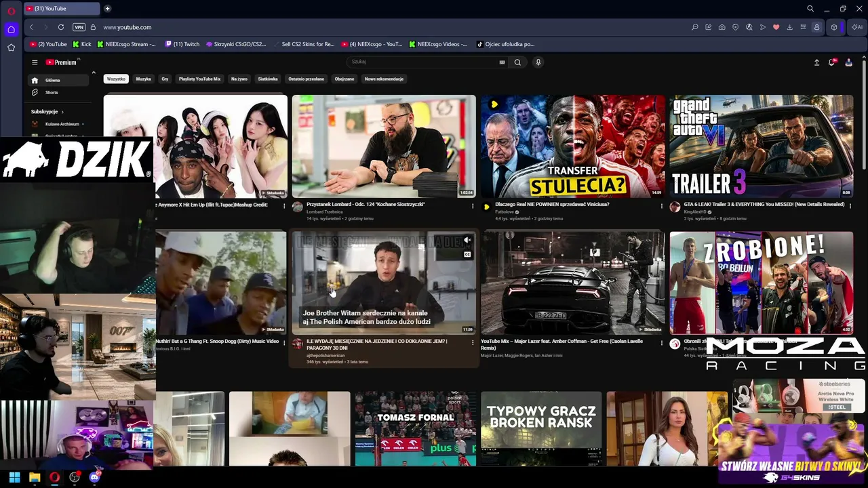Image resolution: width=868 pixels, height=488 pixels.
Task: Open the Transfer Stulecia video thumbnail
Action: coord(573,146)
